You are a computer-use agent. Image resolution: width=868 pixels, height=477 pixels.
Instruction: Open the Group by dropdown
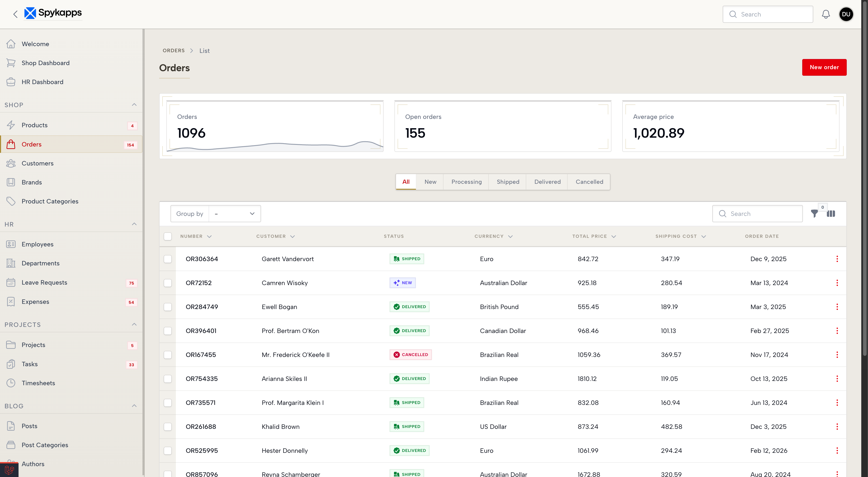coord(235,214)
